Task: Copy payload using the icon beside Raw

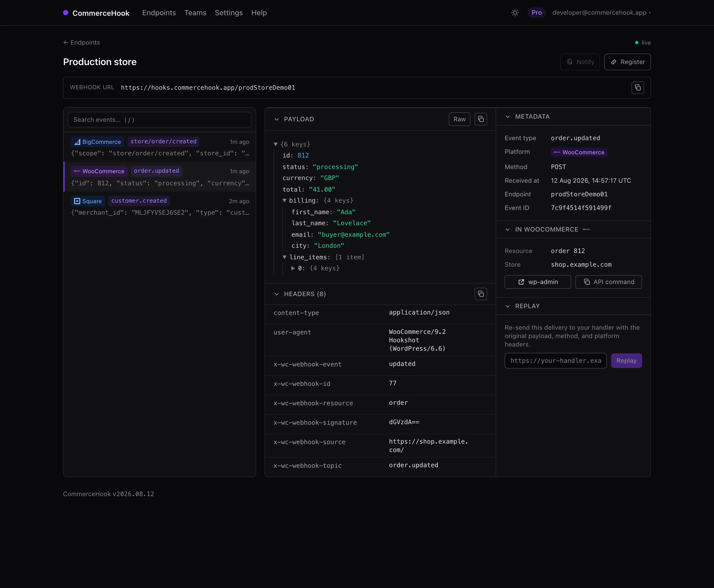Action: [x=481, y=119]
